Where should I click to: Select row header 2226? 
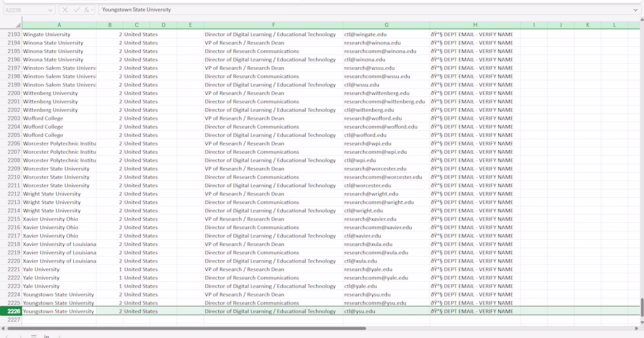11,311
